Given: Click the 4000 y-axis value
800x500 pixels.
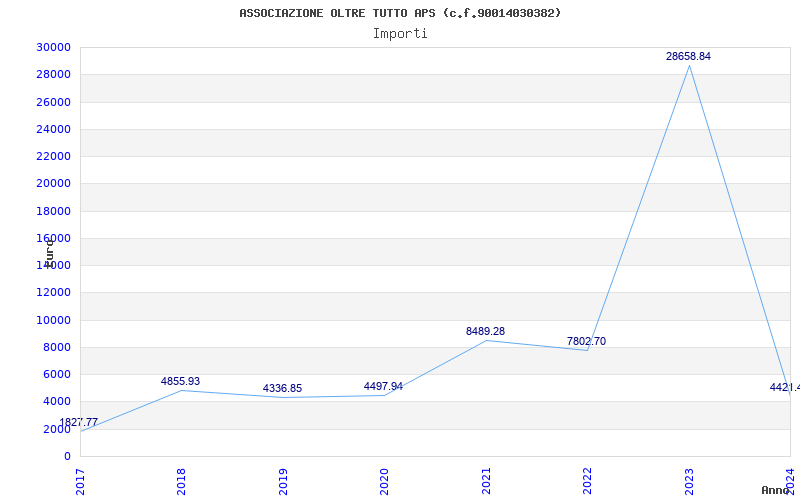Looking at the screenshot, I should point(57,402).
